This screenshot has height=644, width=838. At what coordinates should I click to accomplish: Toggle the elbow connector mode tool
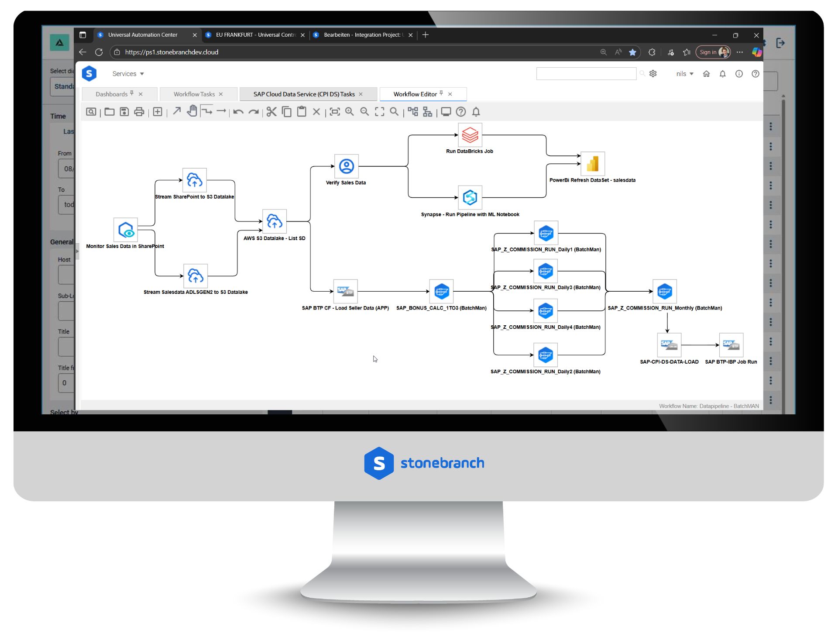pos(207,111)
